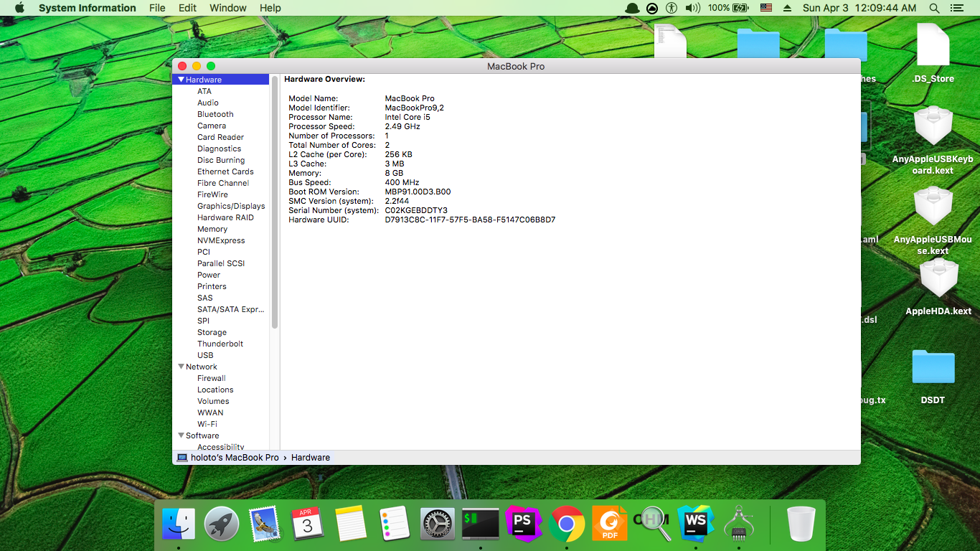
Task: Click the Hardware UUID value D7913C8C-…
Action: [x=470, y=220]
